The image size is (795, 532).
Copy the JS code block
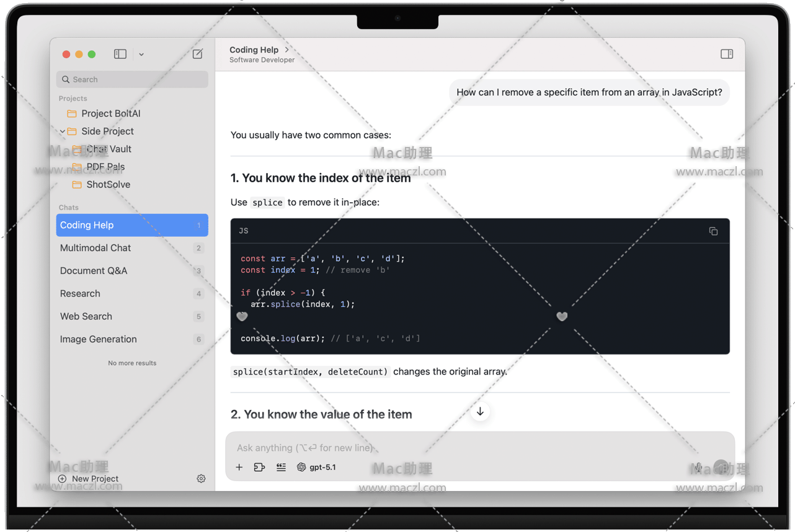(713, 231)
